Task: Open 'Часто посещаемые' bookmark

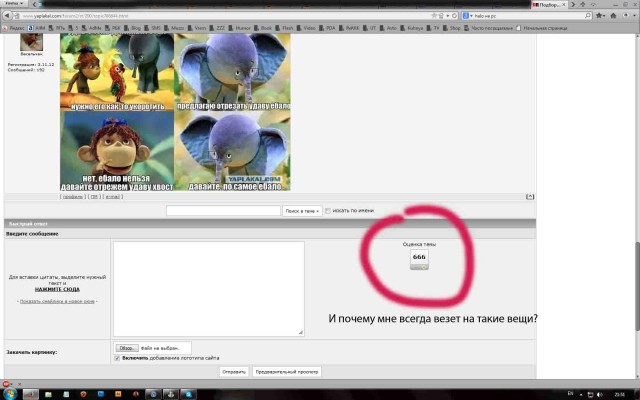Action: click(488, 28)
